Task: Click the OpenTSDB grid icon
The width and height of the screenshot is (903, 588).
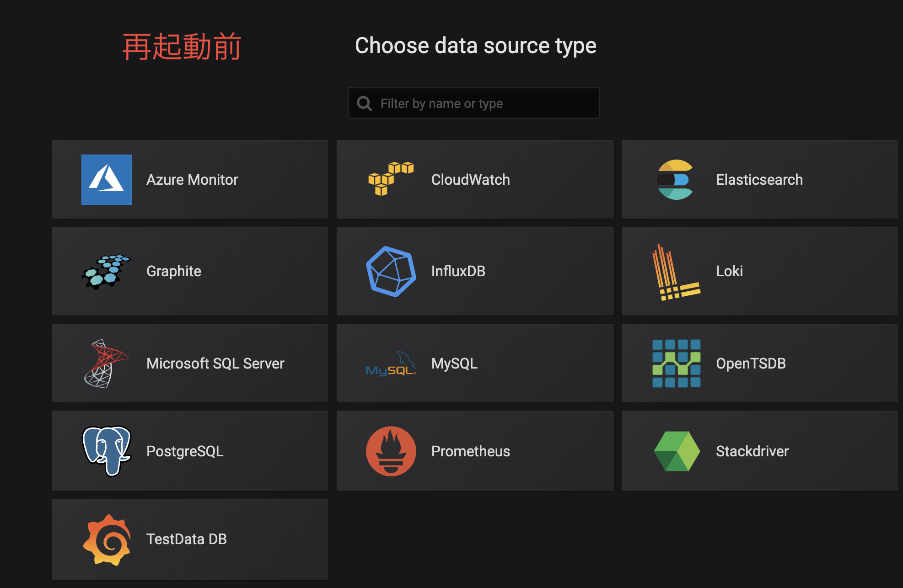Action: [x=676, y=363]
